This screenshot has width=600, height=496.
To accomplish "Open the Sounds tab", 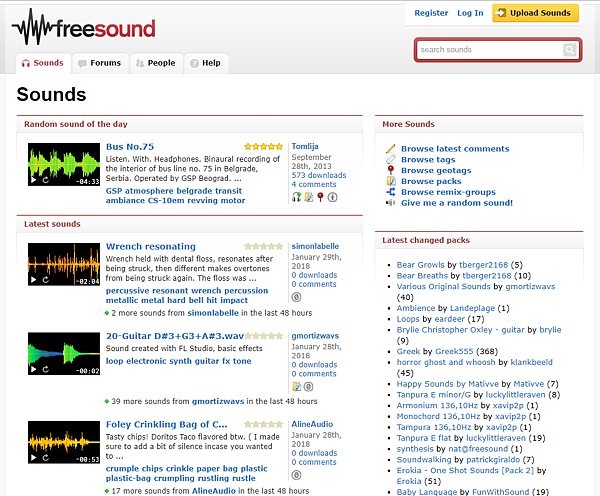I will point(43,63).
